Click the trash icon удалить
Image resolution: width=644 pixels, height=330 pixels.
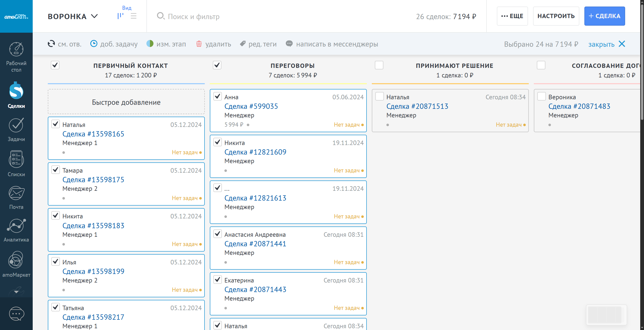(199, 44)
